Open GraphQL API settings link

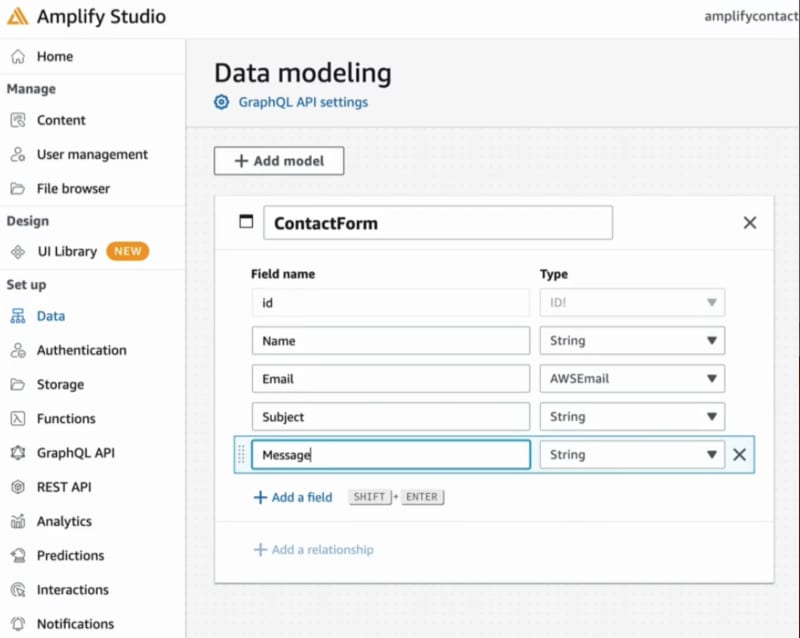(x=303, y=102)
